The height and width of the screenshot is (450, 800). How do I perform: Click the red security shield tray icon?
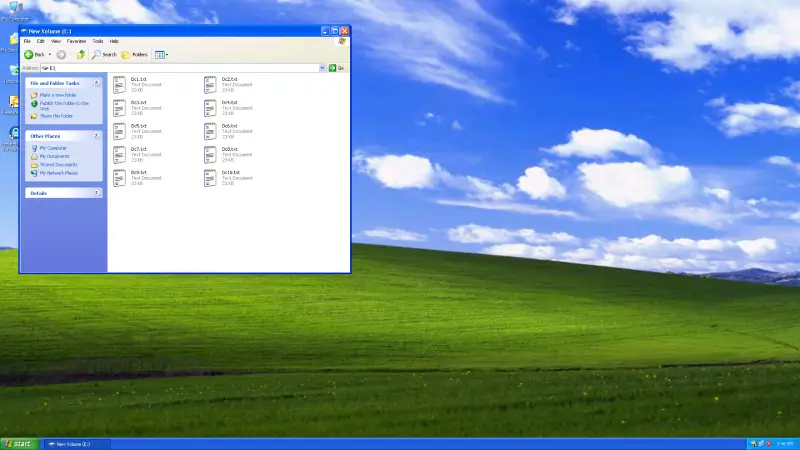tap(768, 444)
